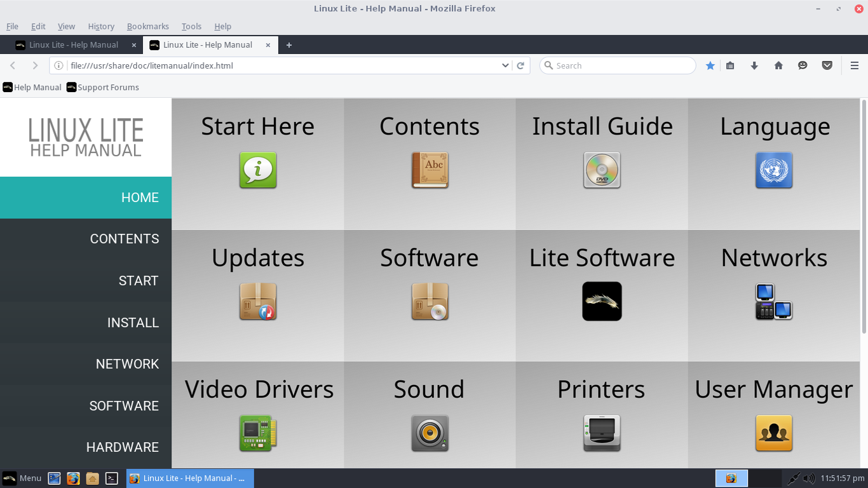Show bookmarks list icon in the toolbar
The width and height of the screenshot is (868, 488).
730,65
